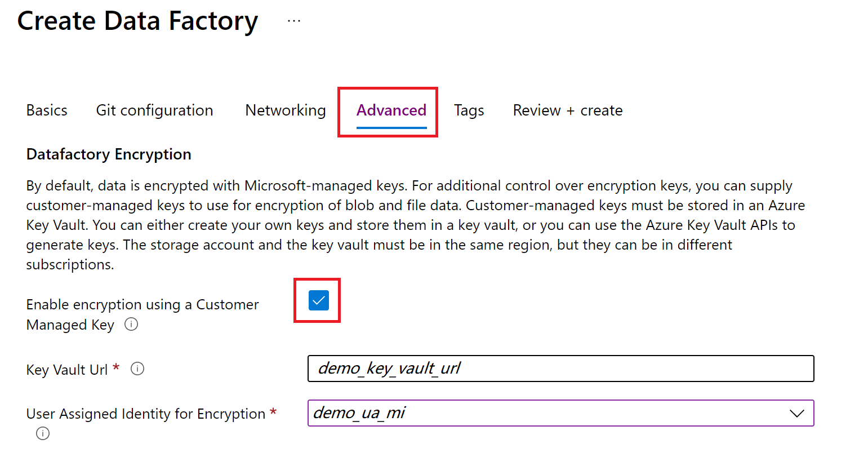Switch to the Tags tab
868x466 pixels.
click(469, 110)
